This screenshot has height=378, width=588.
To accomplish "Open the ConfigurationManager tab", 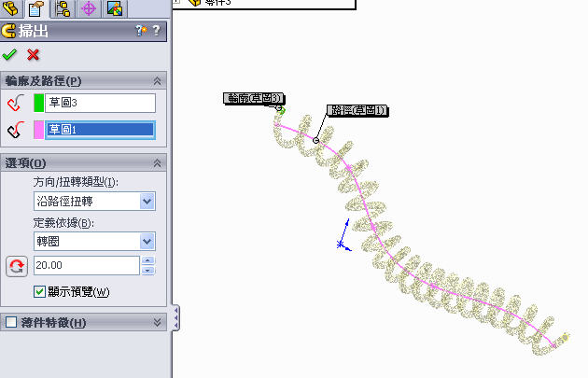I will pyautogui.click(x=62, y=7).
